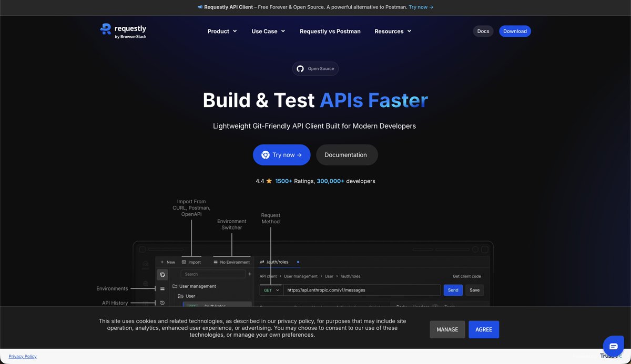Click the plus icon beside Search field
This screenshot has width=631, height=364.
pyautogui.click(x=250, y=274)
